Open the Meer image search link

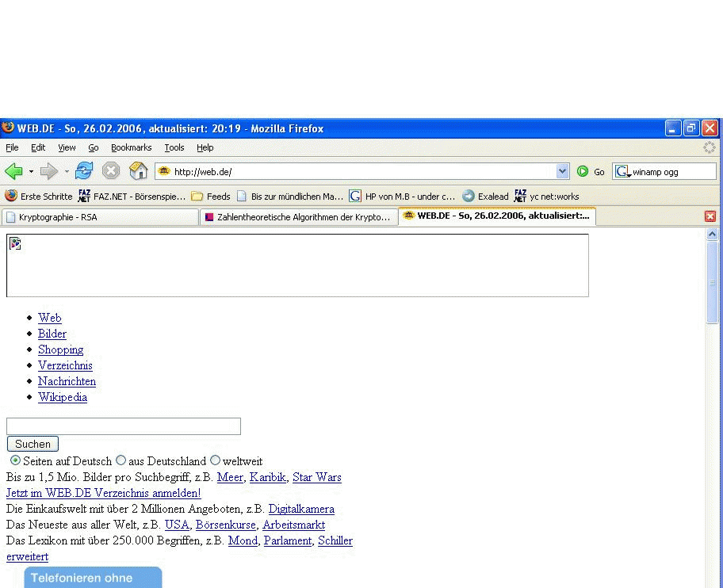[230, 477]
